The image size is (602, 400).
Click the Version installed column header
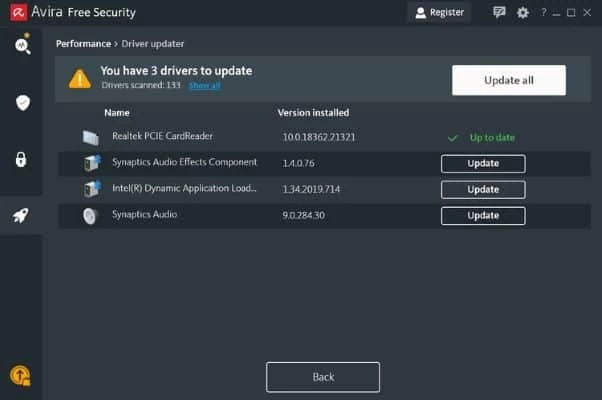point(313,113)
